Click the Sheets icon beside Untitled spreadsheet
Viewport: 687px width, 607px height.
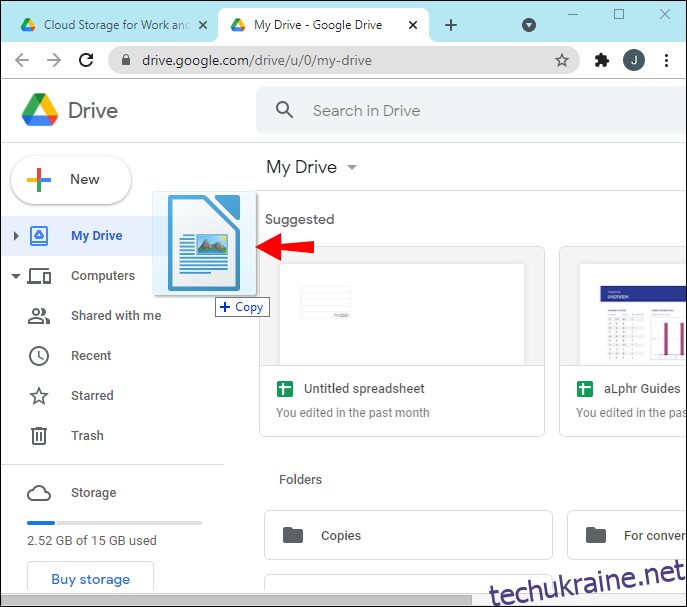[x=285, y=389]
